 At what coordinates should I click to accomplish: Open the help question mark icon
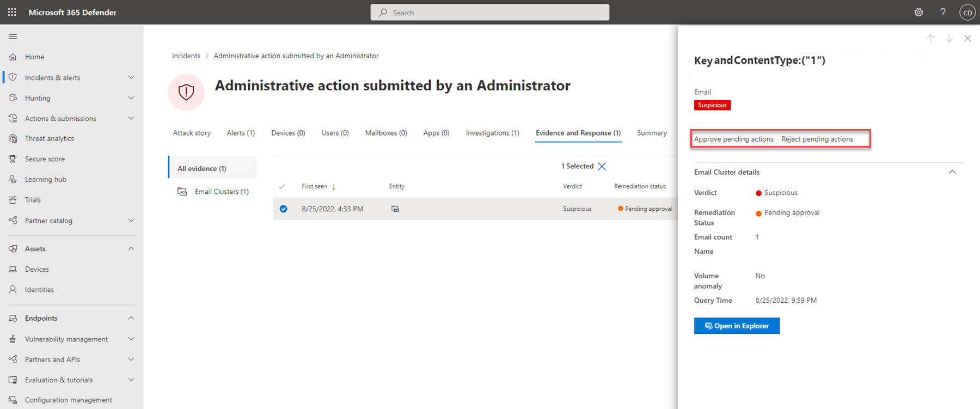(943, 12)
